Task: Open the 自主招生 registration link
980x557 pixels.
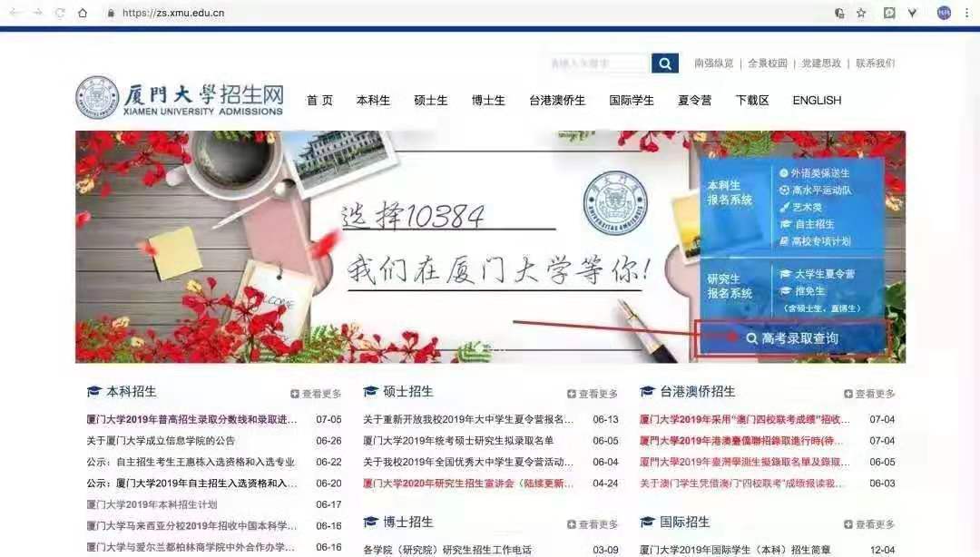Action: (x=813, y=224)
